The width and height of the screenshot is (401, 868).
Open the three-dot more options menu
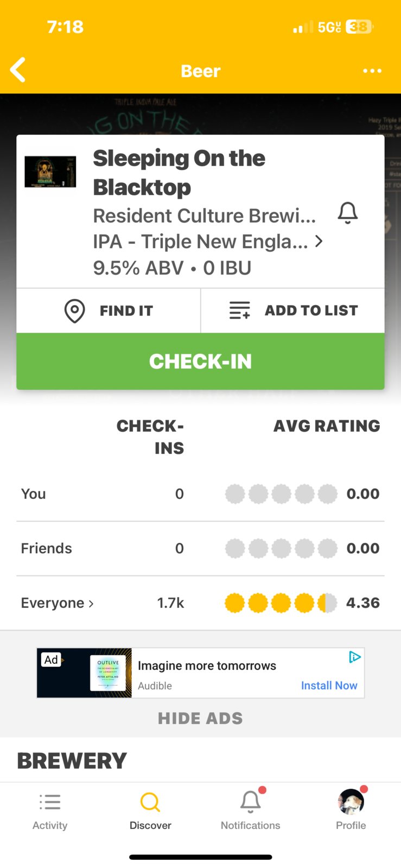tap(372, 71)
